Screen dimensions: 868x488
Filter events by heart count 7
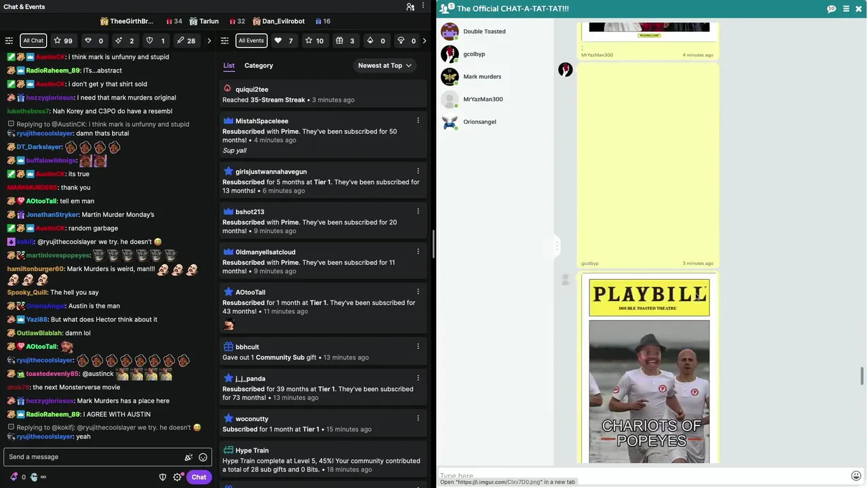(x=284, y=41)
